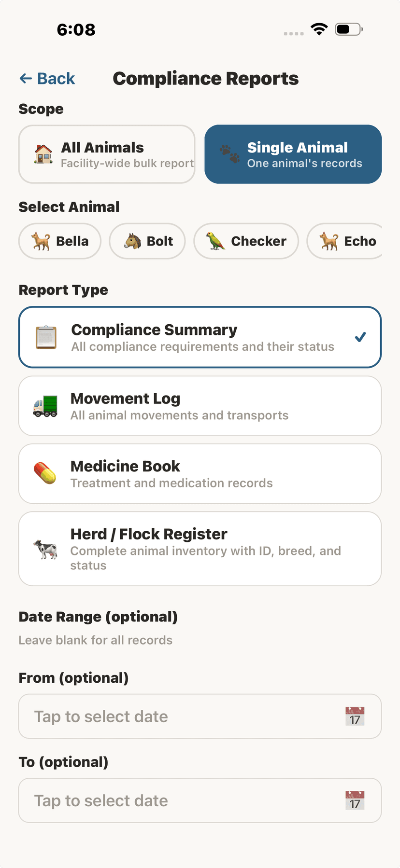Select the dog icon next to Bella

point(39,241)
